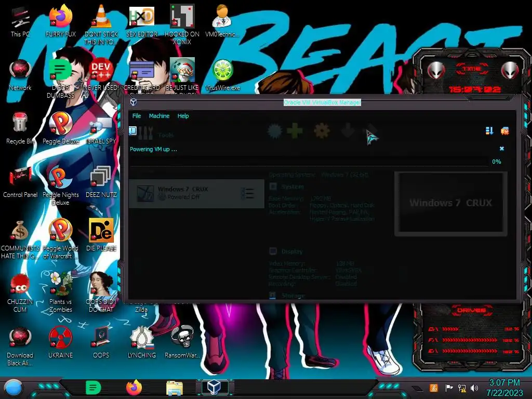Select Download Black Ali desktop icon

pos(20,346)
